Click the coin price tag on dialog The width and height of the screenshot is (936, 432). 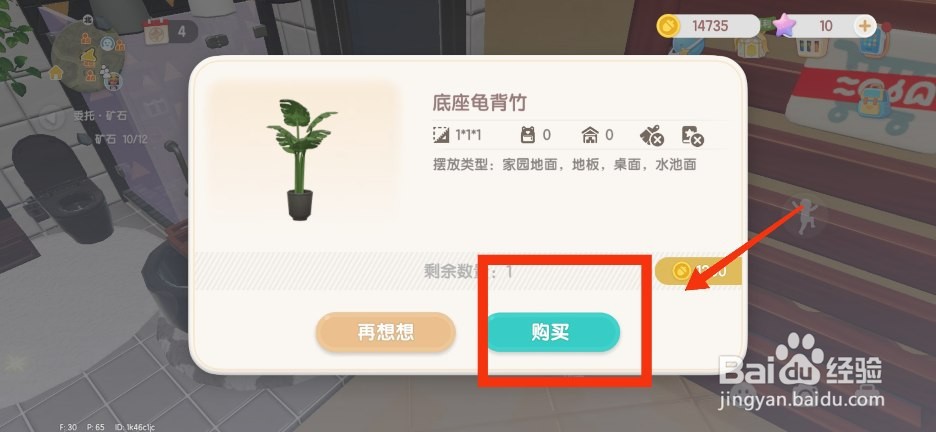pyautogui.click(x=698, y=271)
